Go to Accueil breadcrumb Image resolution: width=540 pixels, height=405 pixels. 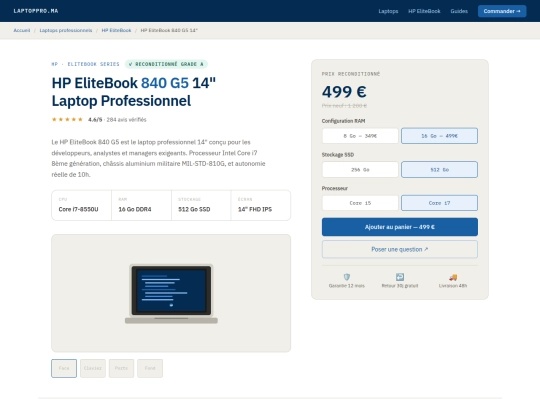[22, 30]
